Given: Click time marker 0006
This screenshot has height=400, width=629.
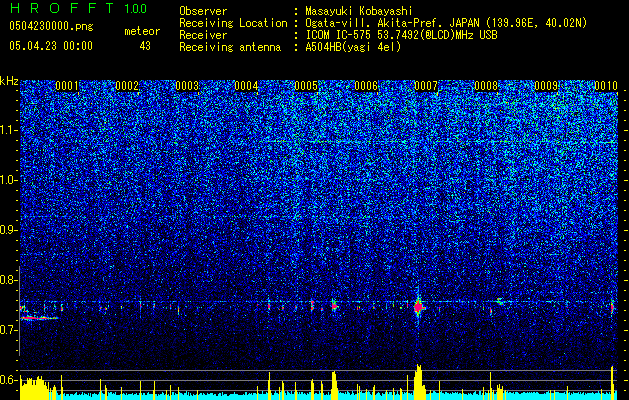Looking at the screenshot, I should pyautogui.click(x=366, y=86).
